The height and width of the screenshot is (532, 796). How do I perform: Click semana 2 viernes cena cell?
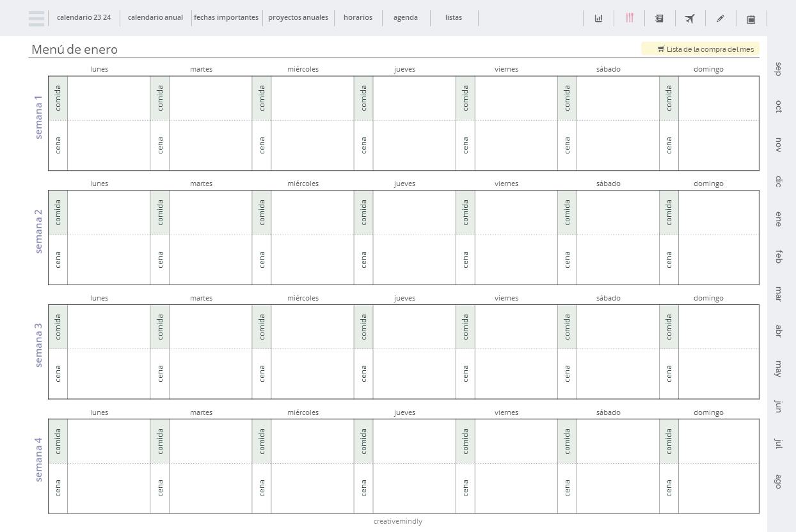[x=516, y=260]
